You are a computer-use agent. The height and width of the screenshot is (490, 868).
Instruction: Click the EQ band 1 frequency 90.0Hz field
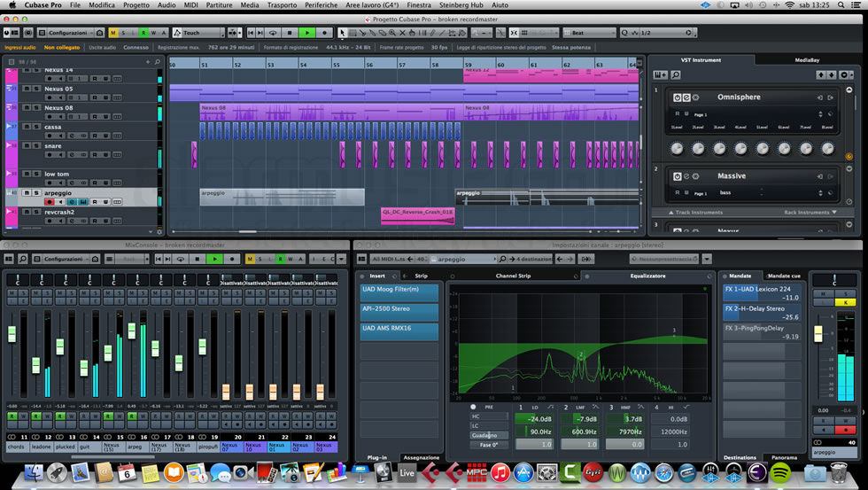click(x=535, y=432)
